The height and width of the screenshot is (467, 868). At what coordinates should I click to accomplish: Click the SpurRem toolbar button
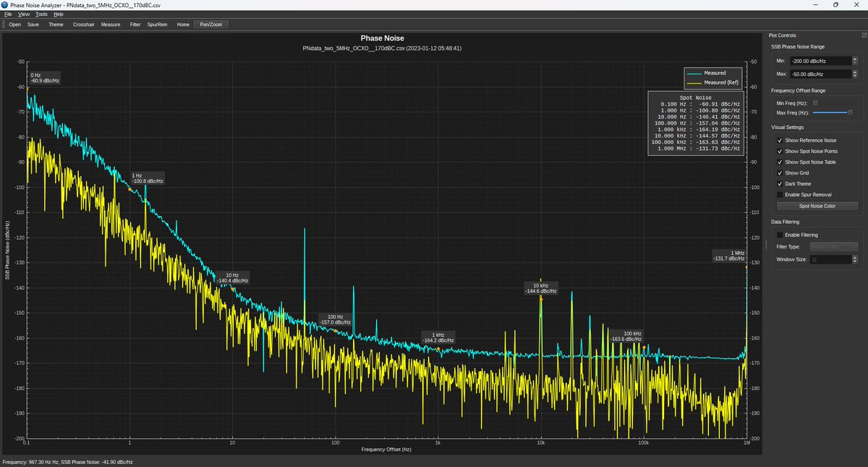click(x=157, y=25)
